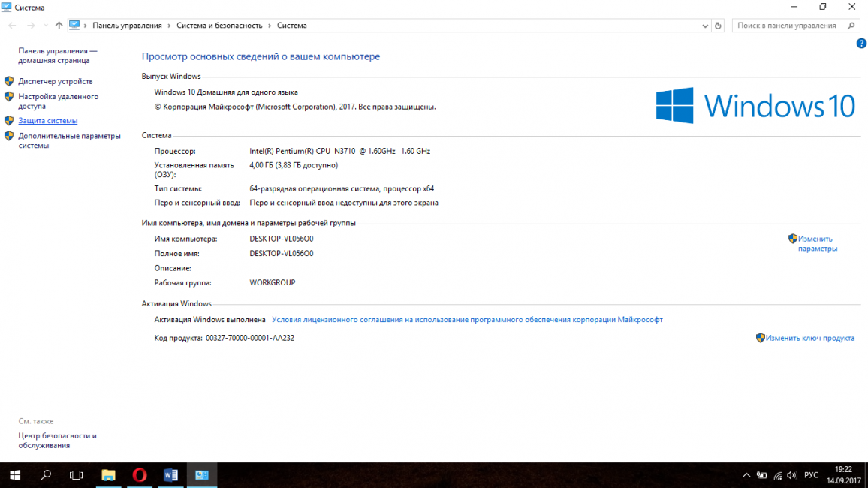The image size is (868, 488).
Task: Open Task View on the taskbar
Action: tap(77, 475)
